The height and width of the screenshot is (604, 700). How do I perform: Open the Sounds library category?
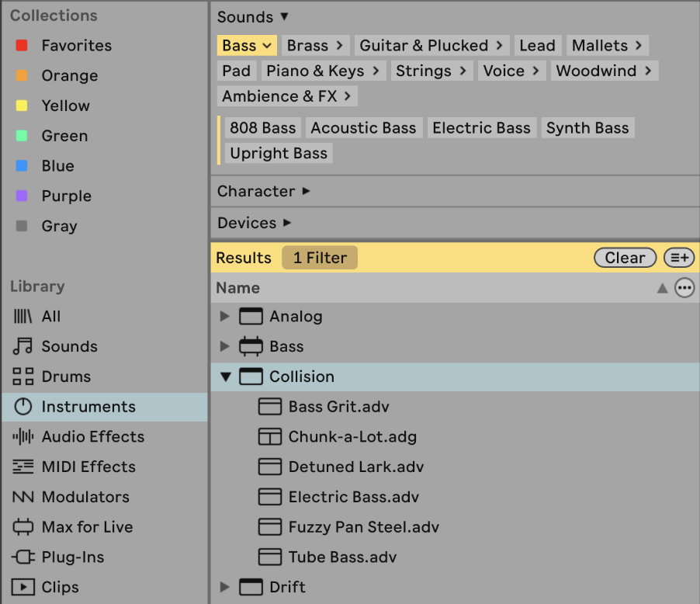coord(69,346)
